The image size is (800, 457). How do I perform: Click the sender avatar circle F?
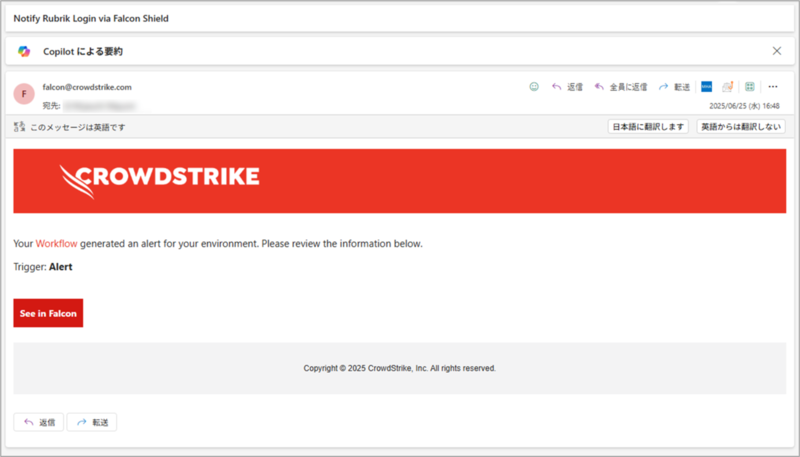tap(24, 94)
